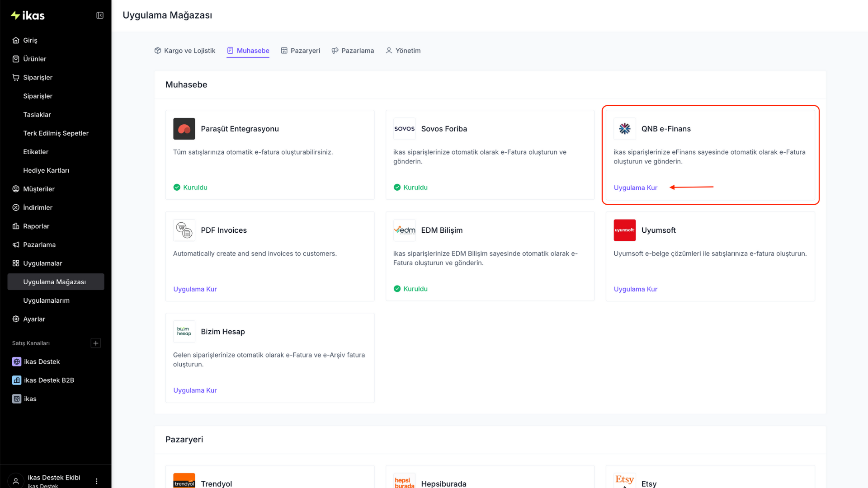Open the account options three-dot menu

click(96, 481)
